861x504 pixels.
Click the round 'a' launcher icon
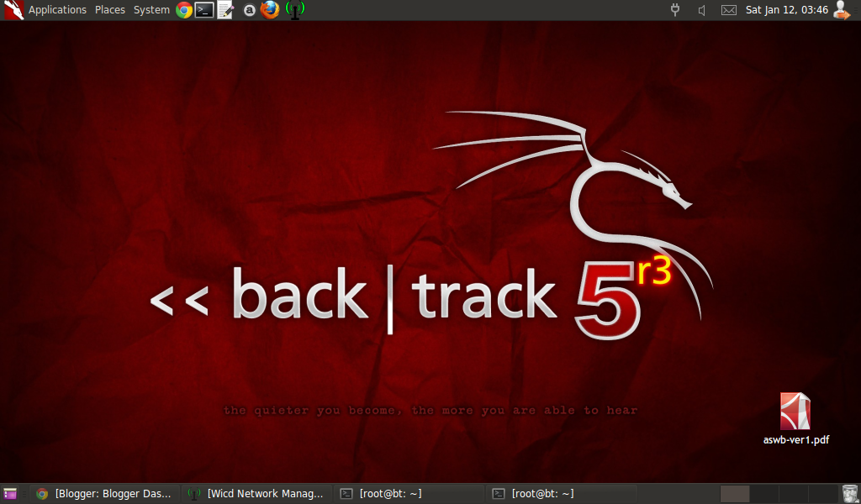(249, 10)
